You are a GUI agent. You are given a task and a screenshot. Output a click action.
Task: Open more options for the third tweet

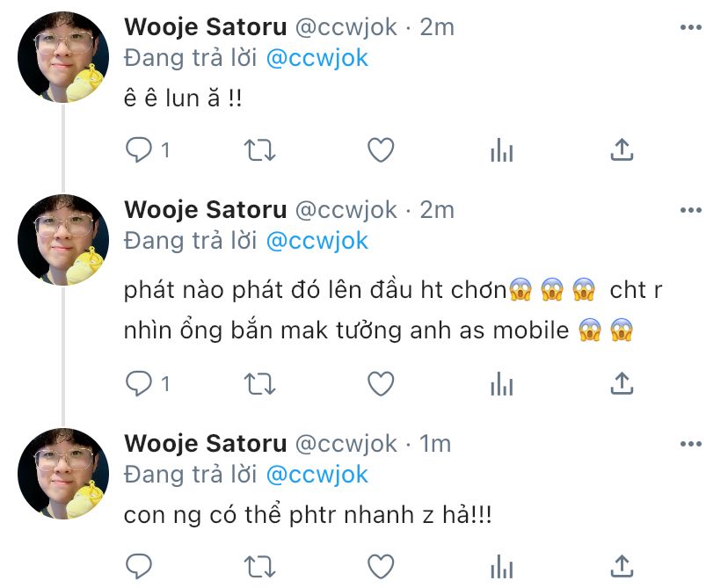pos(691,444)
